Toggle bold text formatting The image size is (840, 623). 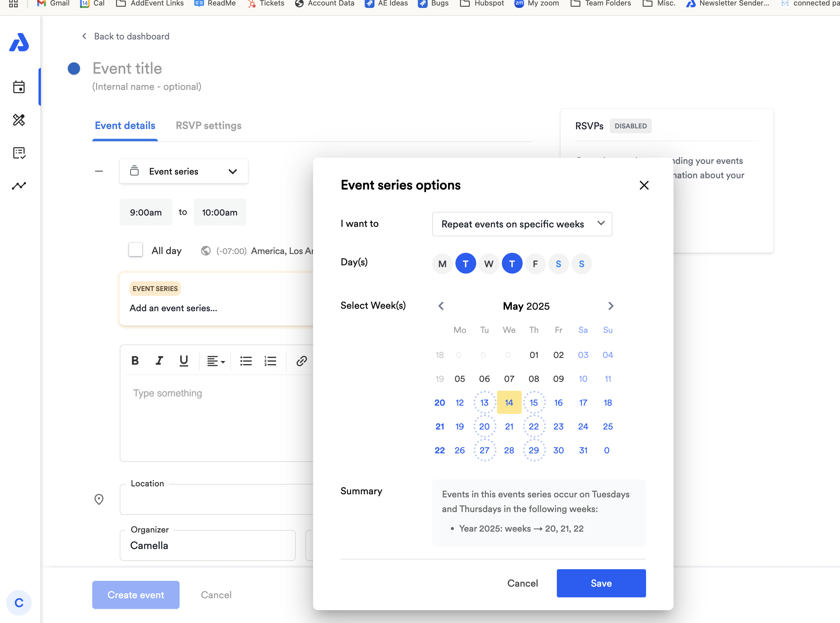click(x=135, y=361)
